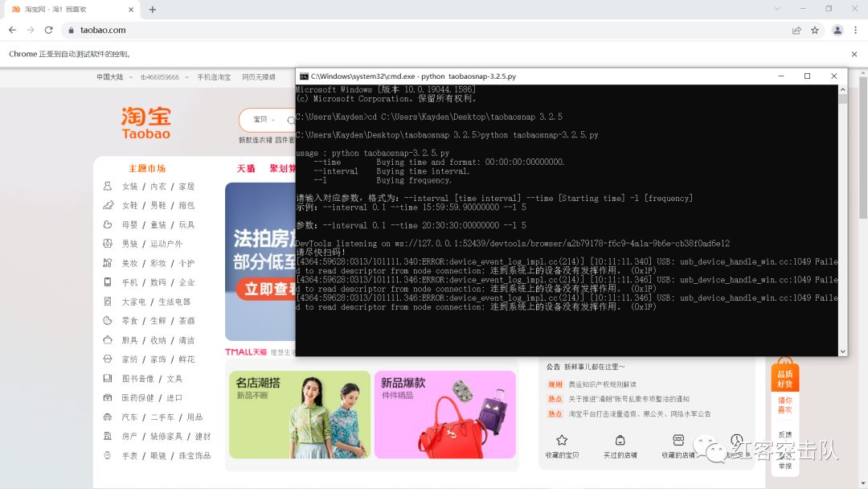Select 天猫 navigation tab
The image size is (868, 489).
tap(246, 168)
